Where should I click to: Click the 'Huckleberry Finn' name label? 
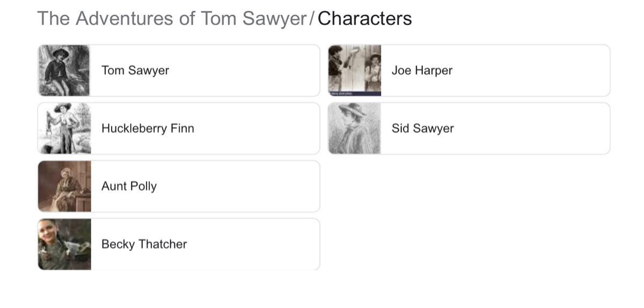point(148,128)
